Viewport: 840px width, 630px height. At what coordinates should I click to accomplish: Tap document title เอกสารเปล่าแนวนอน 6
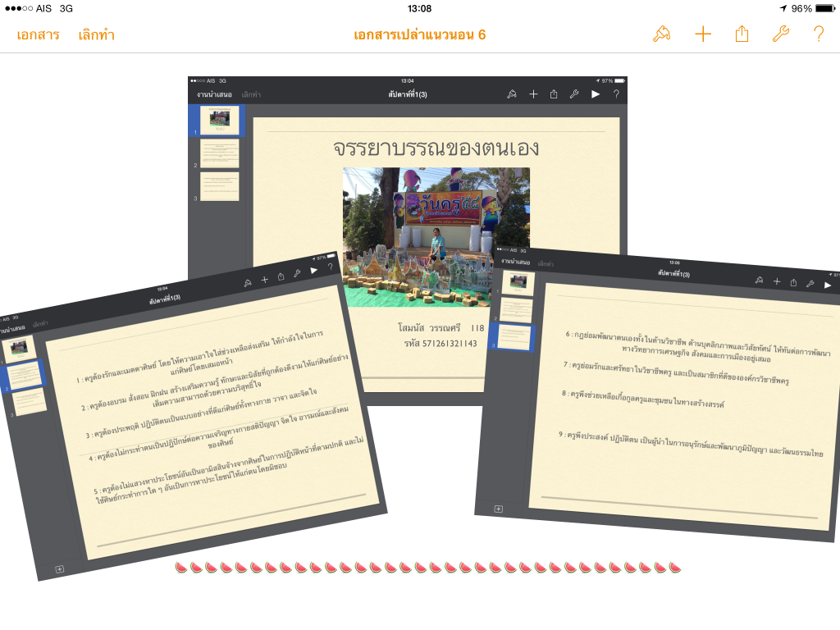point(419,34)
